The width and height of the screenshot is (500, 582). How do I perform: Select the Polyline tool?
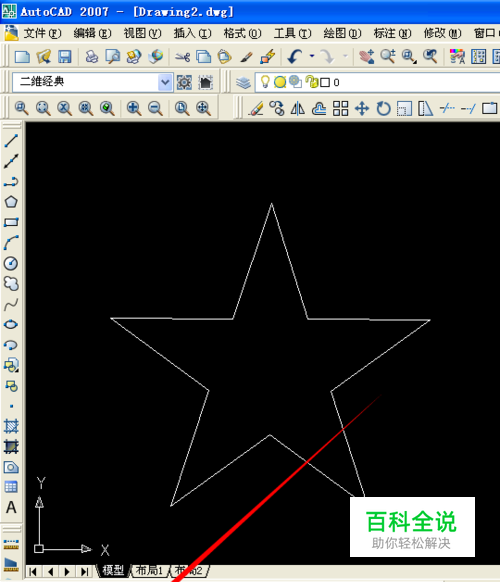pyautogui.click(x=11, y=182)
